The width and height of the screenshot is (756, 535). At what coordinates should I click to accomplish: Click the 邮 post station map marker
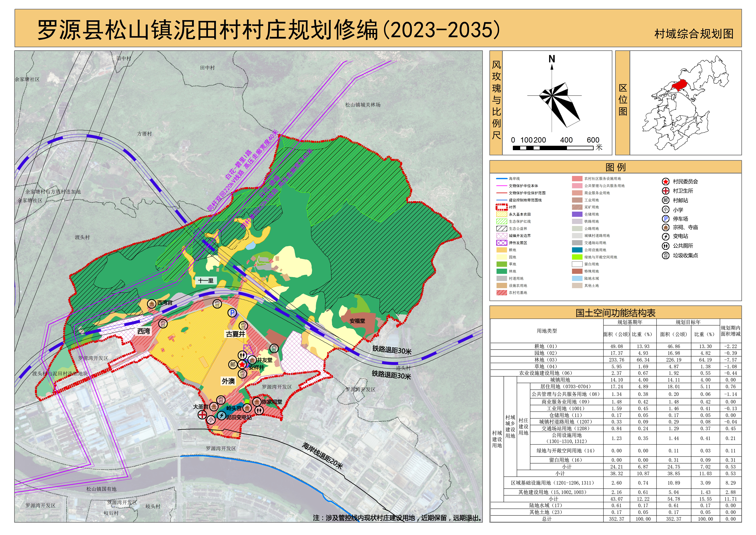point(233,364)
